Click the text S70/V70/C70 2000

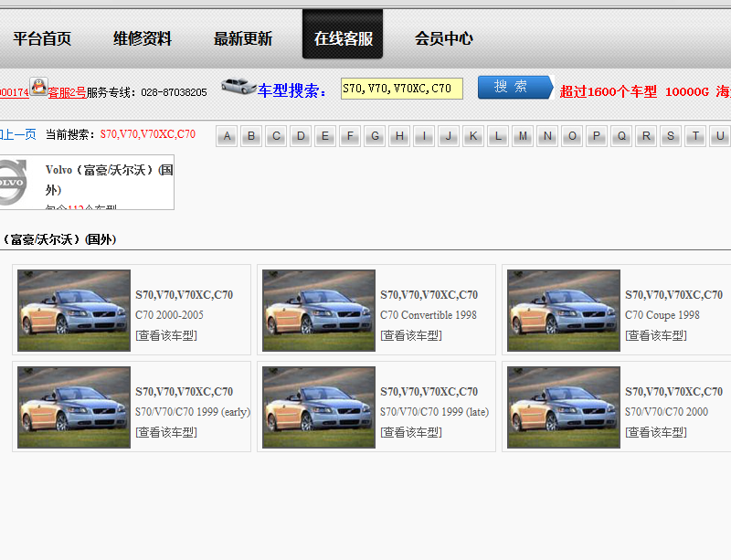[x=667, y=412]
